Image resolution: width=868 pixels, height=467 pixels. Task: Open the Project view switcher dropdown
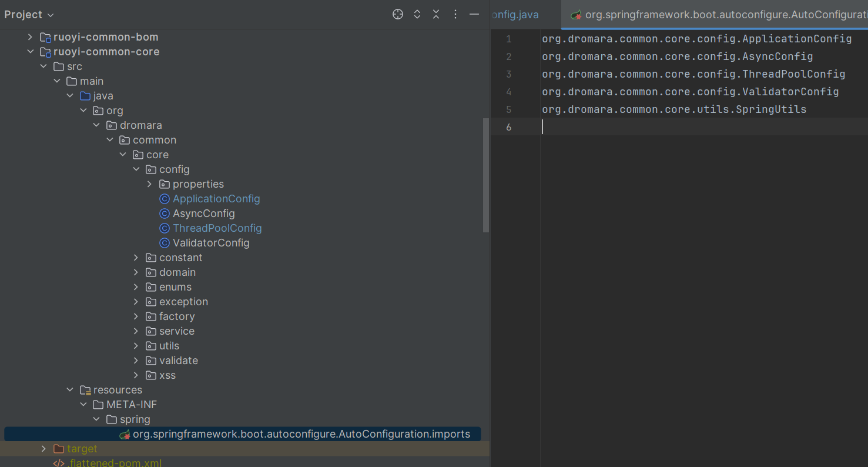tap(28, 14)
